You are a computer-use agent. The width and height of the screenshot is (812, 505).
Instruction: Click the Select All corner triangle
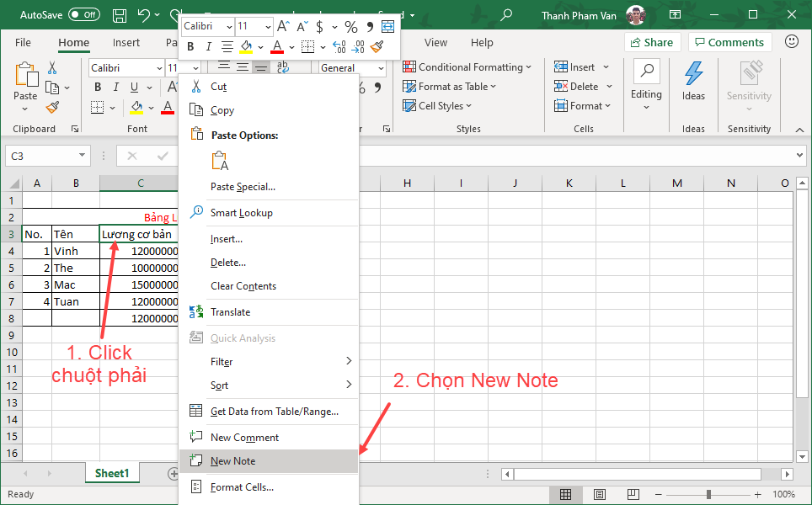[x=14, y=183]
